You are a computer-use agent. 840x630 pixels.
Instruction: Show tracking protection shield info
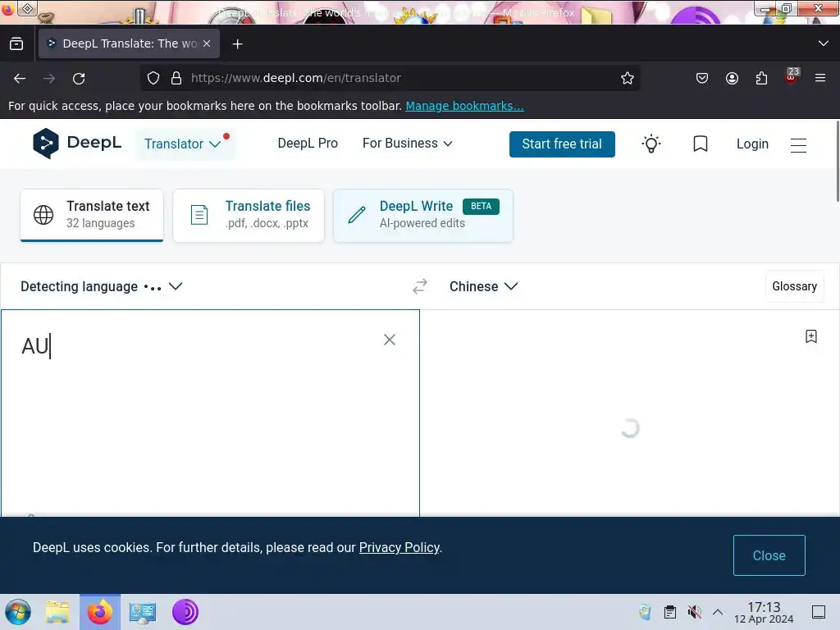(x=153, y=78)
